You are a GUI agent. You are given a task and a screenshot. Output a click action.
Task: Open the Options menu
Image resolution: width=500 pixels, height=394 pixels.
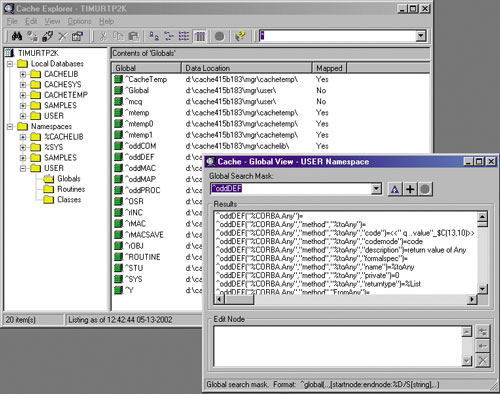pyautogui.click(x=79, y=21)
